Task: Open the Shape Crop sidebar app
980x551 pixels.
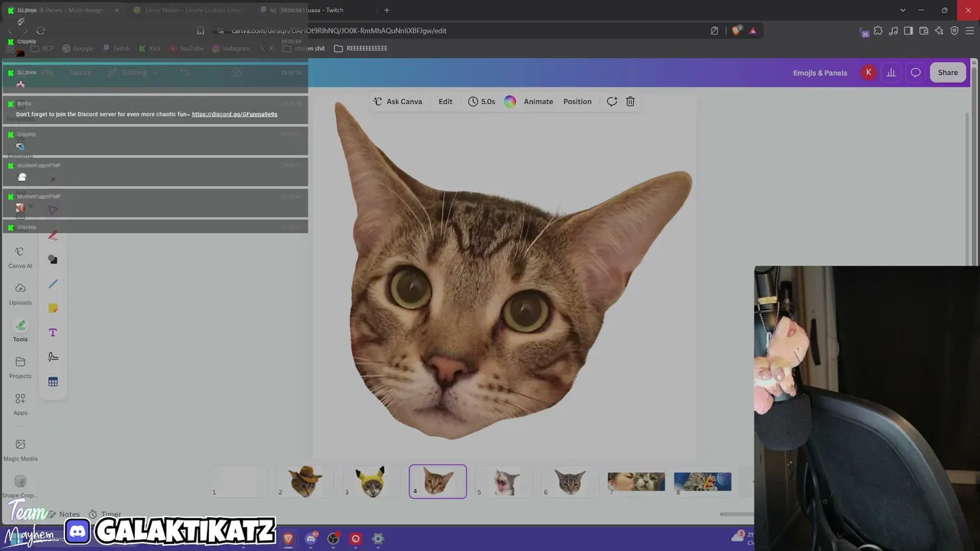Action: coord(20,486)
